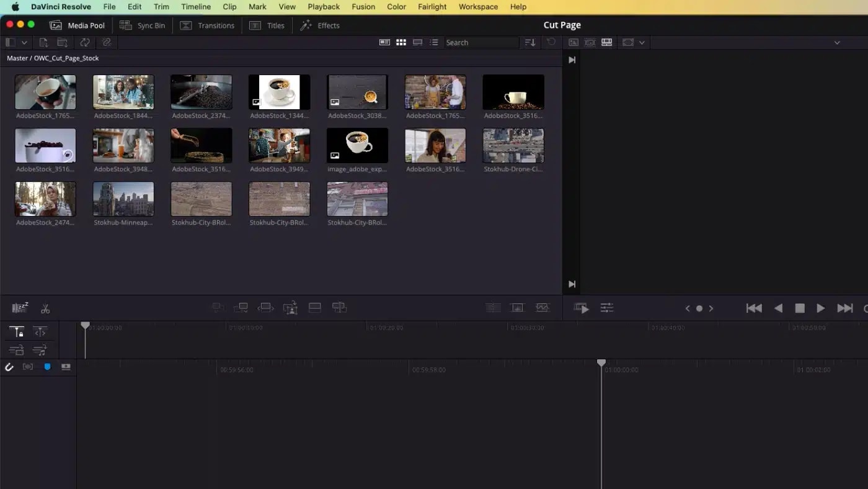Toggle Audio Trim mode
The width and height of the screenshot is (868, 489).
[28, 367]
